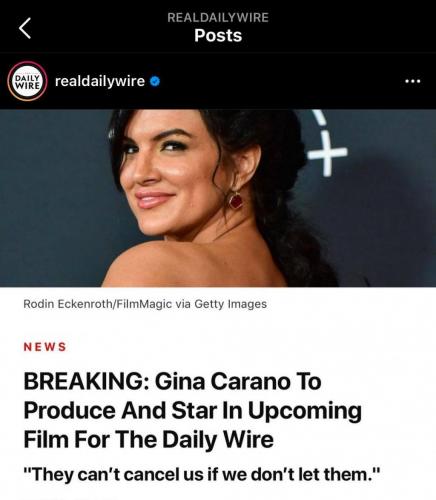Tap the REALDAILYWIRE header label
Viewport: 436px width, 500px height.
[x=218, y=17]
